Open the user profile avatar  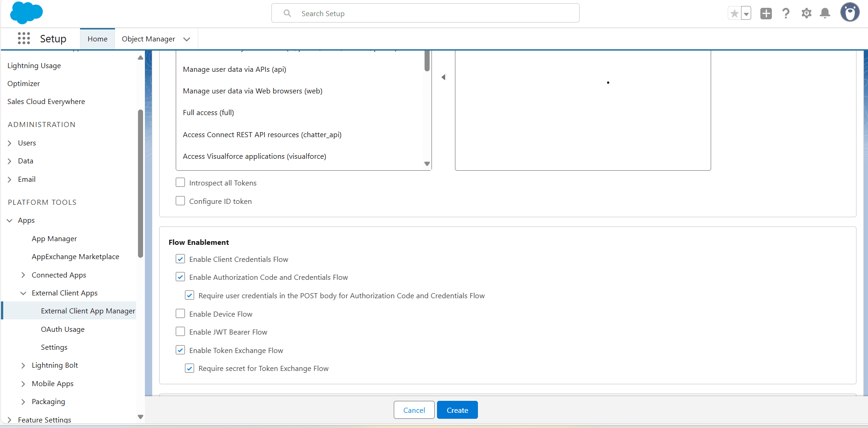pyautogui.click(x=849, y=12)
